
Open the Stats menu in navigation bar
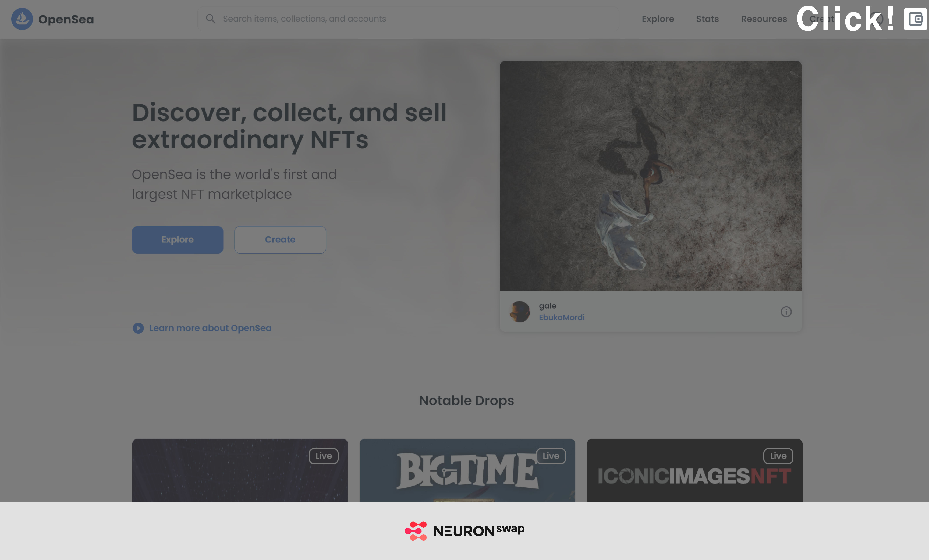[x=707, y=19]
